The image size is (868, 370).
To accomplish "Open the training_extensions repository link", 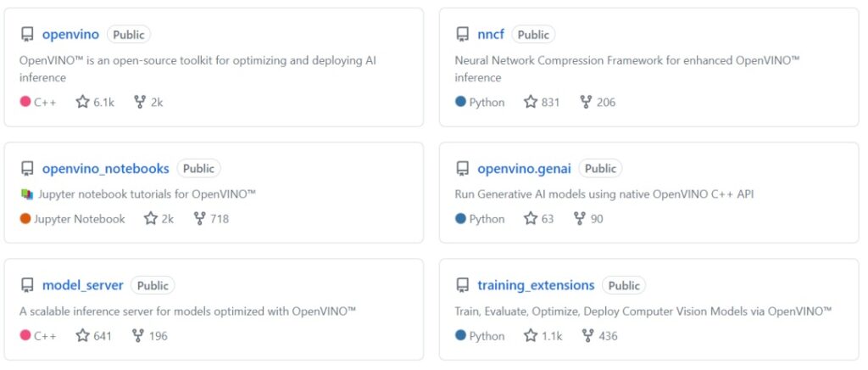I will click(x=536, y=286).
